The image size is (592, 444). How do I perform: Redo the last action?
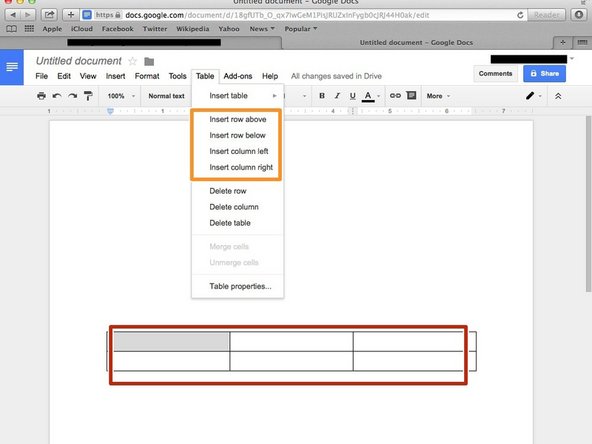[x=72, y=96]
